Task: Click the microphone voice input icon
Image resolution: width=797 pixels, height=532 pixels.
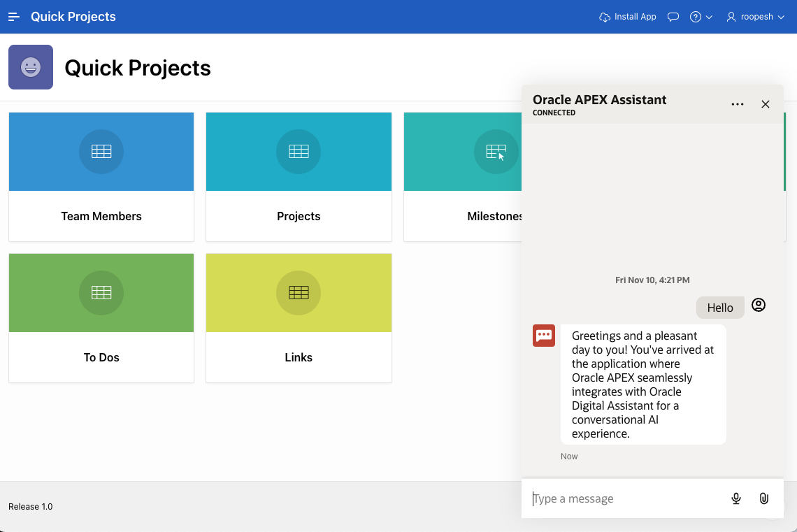Action: pos(736,498)
